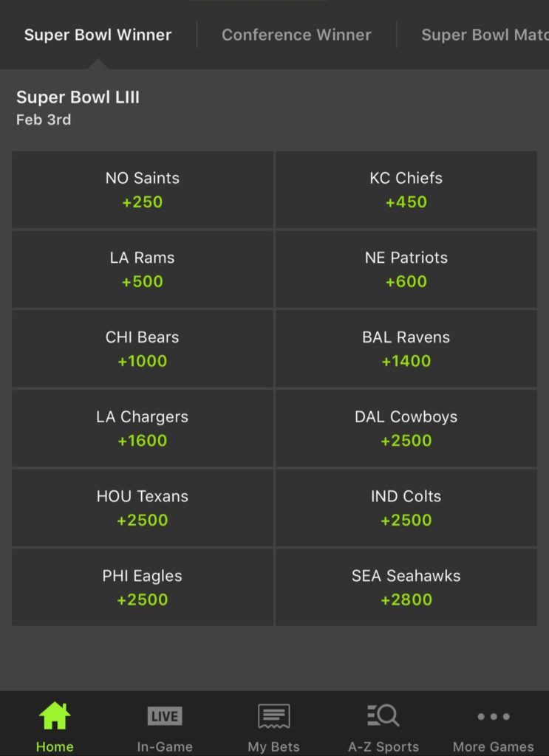Pick DAL Cowboys at +2500
This screenshot has height=756, width=549.
click(x=406, y=429)
